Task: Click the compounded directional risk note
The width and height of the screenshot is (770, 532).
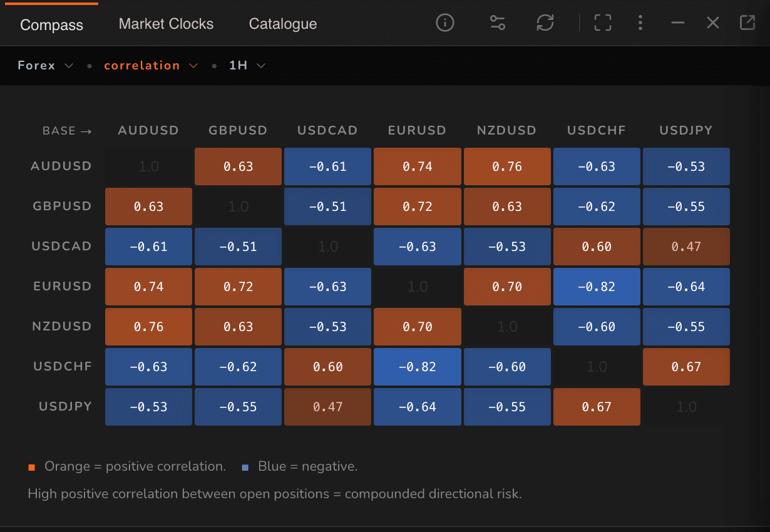Action: coord(275,494)
